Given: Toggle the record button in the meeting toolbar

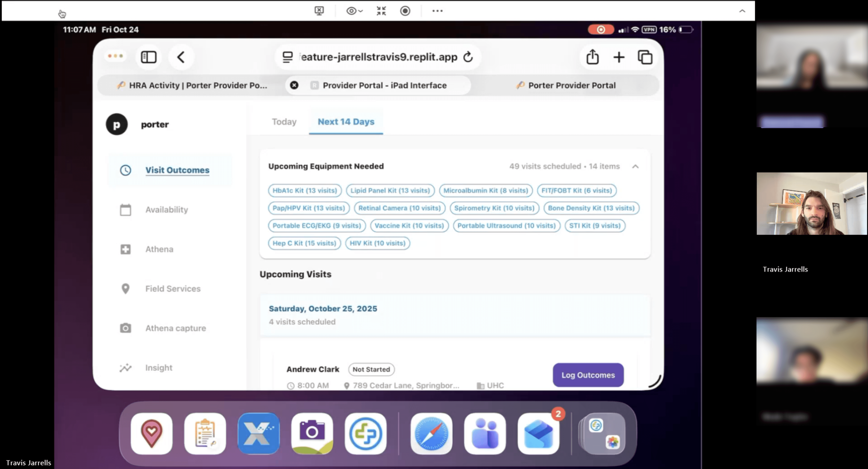Looking at the screenshot, I should point(405,11).
